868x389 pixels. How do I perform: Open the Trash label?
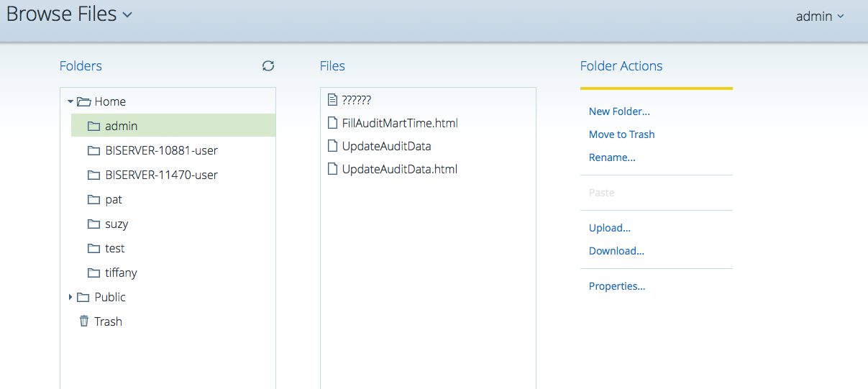coord(108,321)
